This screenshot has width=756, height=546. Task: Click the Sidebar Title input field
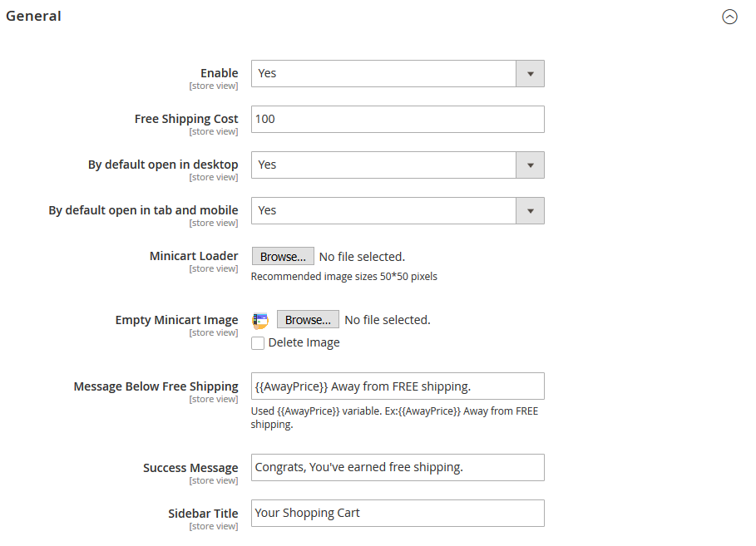[398, 513]
